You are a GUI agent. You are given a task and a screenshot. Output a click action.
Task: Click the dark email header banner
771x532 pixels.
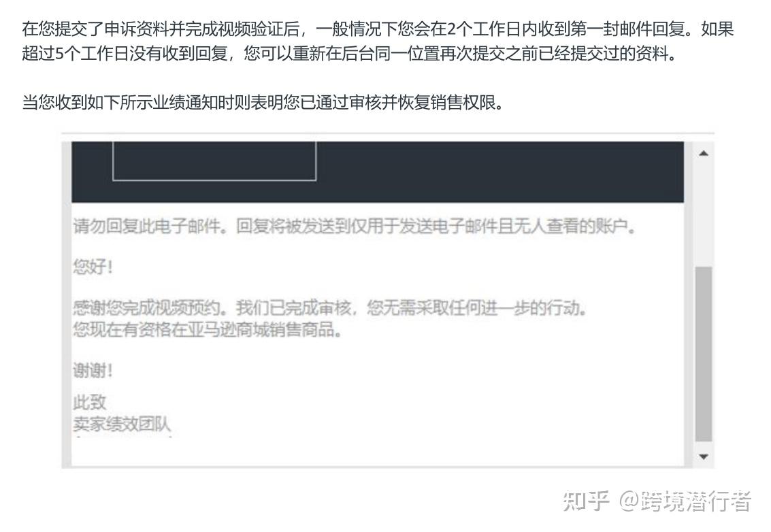tap(378, 172)
